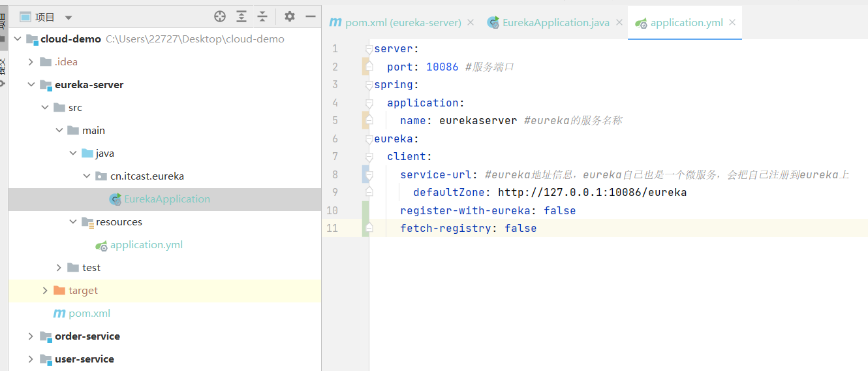Fold the client block at line 7

coord(369,157)
